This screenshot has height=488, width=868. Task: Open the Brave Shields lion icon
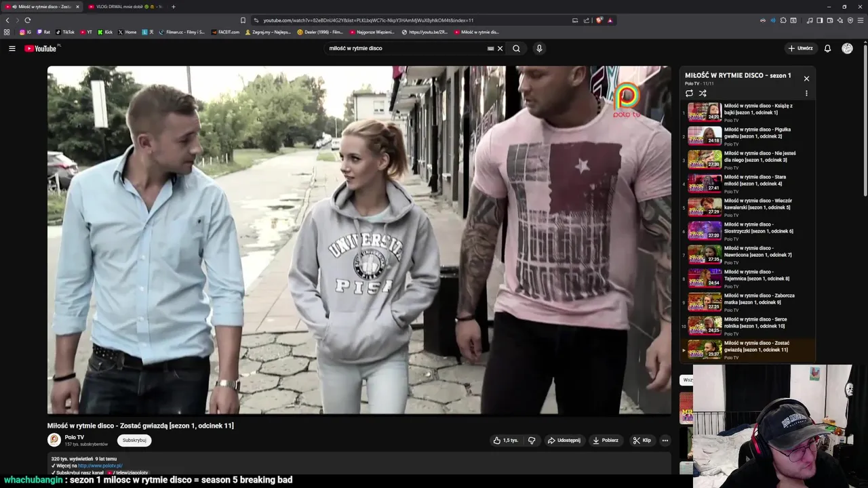(599, 20)
